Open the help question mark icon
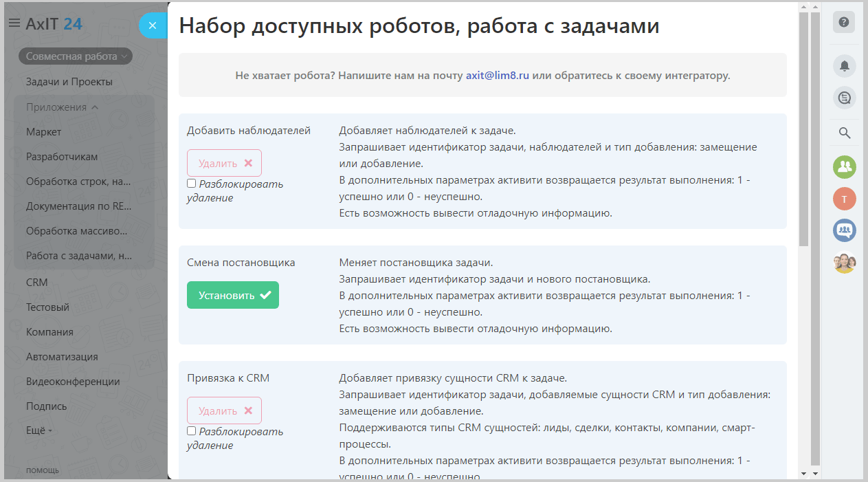The image size is (868, 482). (x=844, y=22)
